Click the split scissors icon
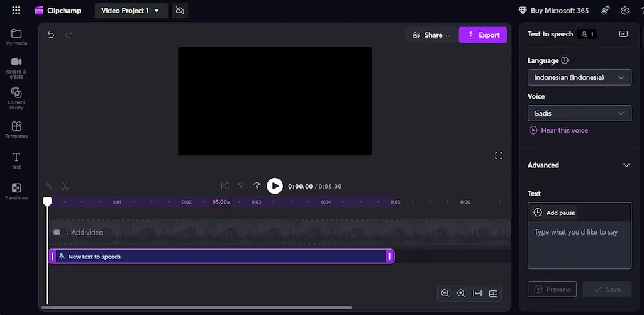Image resolution: width=644 pixels, height=315 pixels. tap(65, 186)
